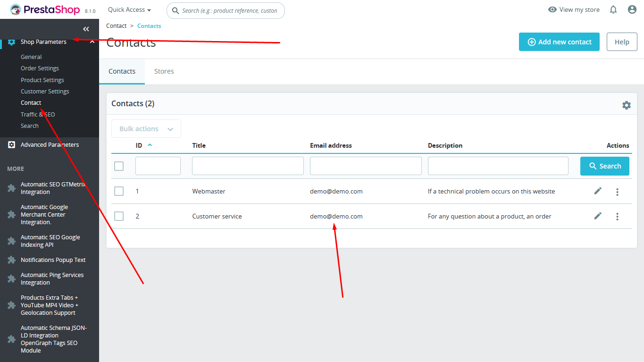
Task: Open the Bulk actions dropdown
Action: [x=146, y=129]
